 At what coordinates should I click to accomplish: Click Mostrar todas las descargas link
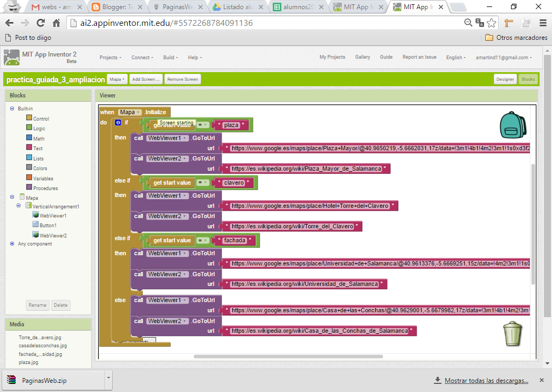pos(486,380)
